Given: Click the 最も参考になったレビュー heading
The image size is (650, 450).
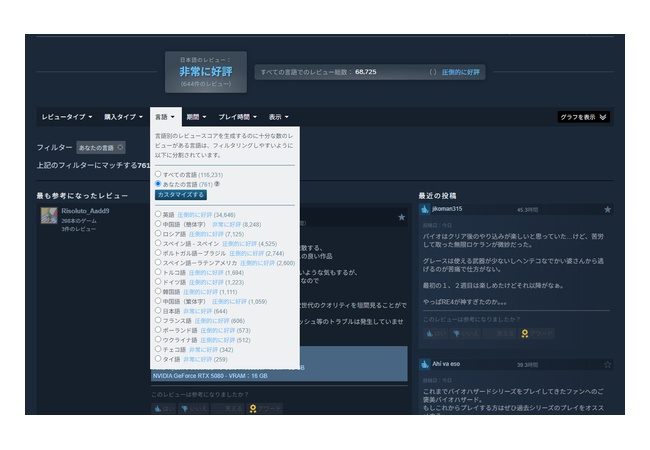Looking at the screenshot, I should point(82,196).
